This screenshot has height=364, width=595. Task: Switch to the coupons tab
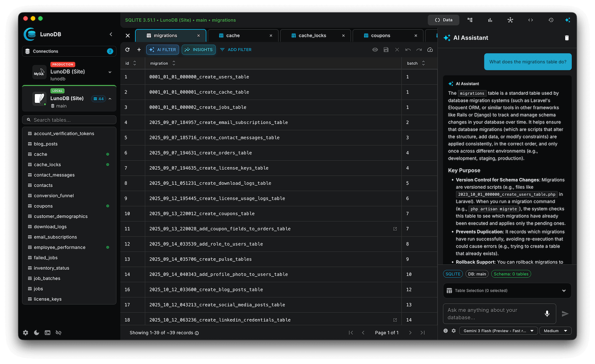pyautogui.click(x=388, y=36)
